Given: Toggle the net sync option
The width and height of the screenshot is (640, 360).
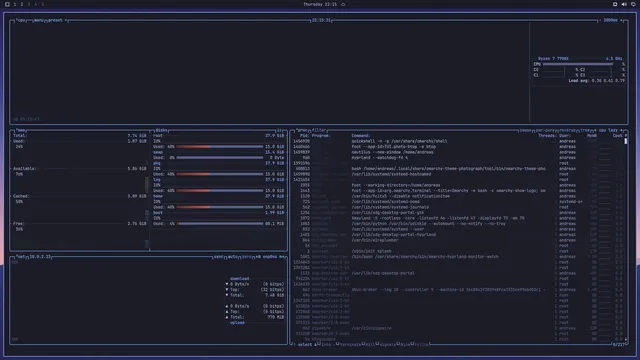Looking at the screenshot, I should [218, 257].
